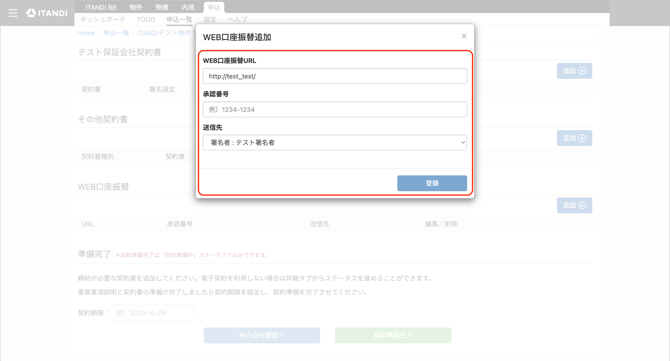
Task: Add WEB口座振替 with its 追加 button
Action: (574, 205)
